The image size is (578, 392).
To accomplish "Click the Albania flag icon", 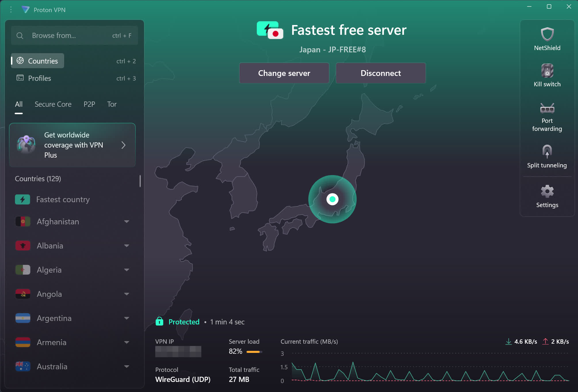I will click(23, 246).
